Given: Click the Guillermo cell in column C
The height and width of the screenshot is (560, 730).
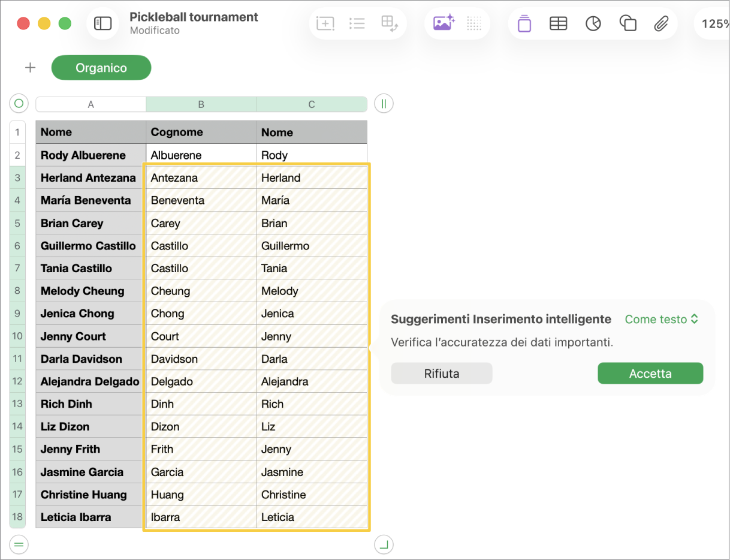Looking at the screenshot, I should tap(312, 246).
